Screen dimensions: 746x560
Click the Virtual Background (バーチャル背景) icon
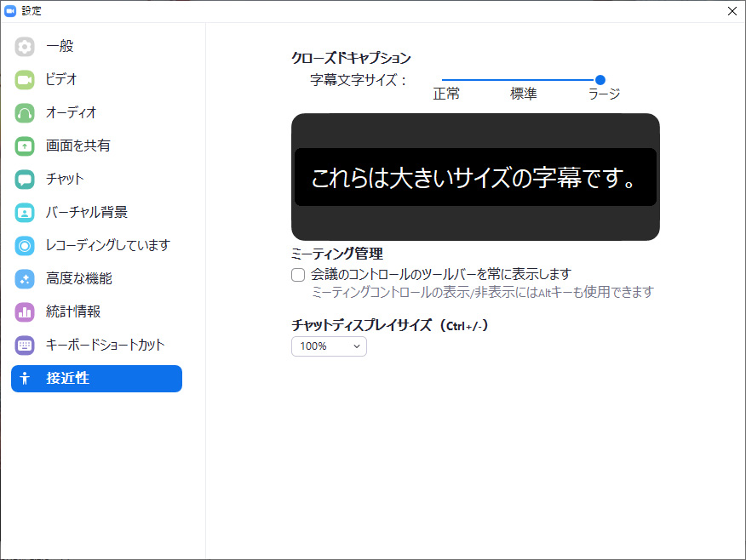coord(25,213)
